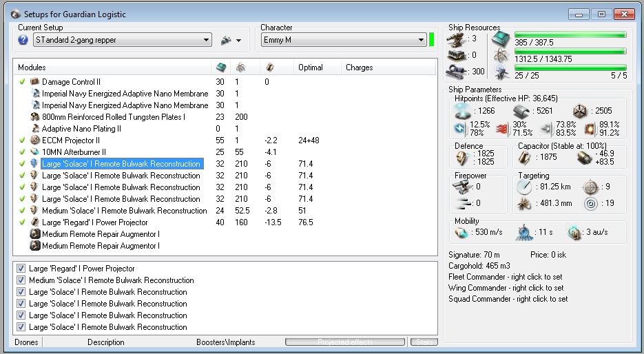Viewport: 644px width, 354px height.
Task: Click the Adaptive Nano Plating II module icon
Action: coord(34,129)
